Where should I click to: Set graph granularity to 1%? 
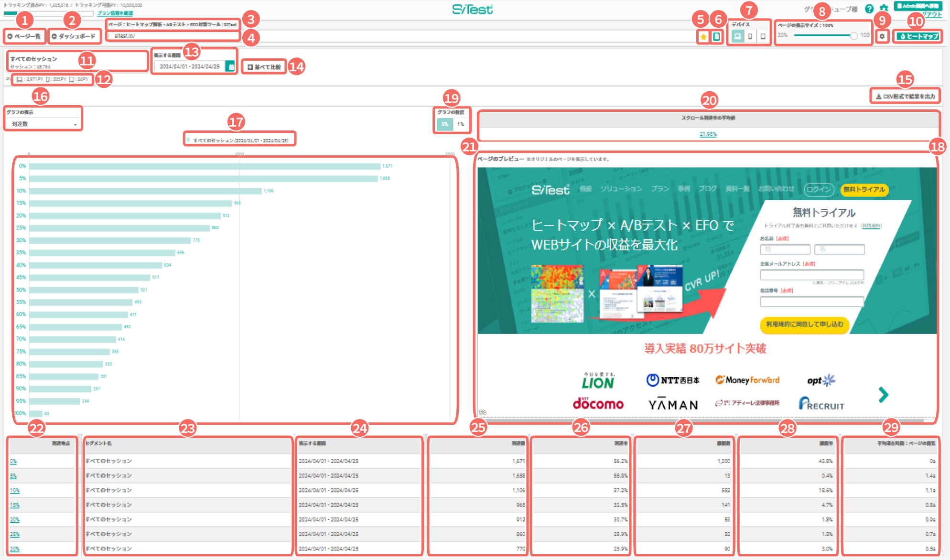tap(460, 124)
